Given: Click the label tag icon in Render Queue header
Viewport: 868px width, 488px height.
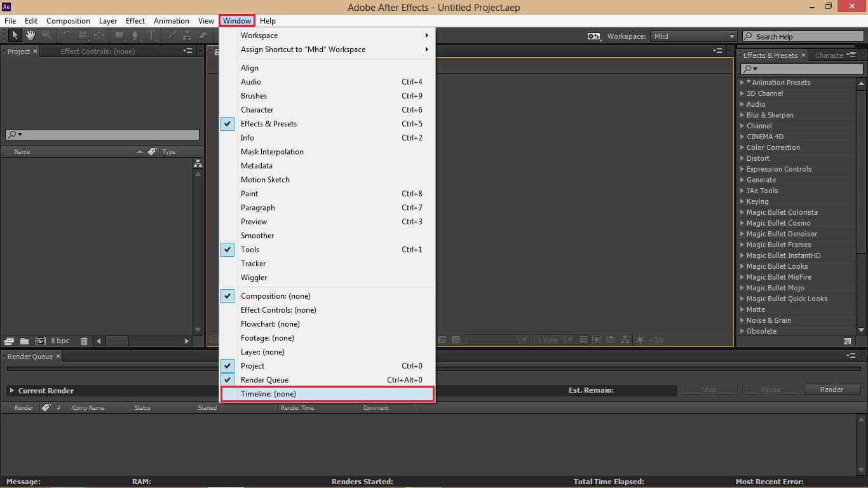Looking at the screenshot, I should point(46,408).
